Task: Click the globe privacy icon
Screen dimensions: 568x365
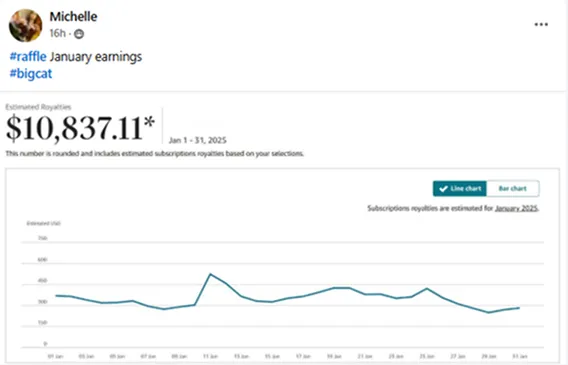Action: click(79, 34)
